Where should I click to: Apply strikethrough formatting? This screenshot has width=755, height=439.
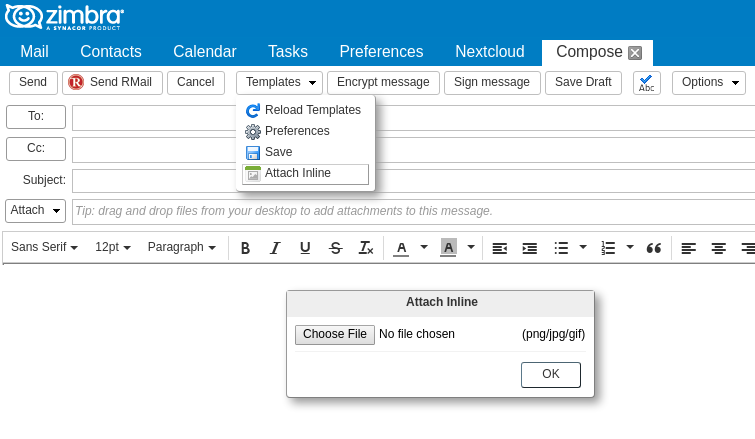point(335,248)
